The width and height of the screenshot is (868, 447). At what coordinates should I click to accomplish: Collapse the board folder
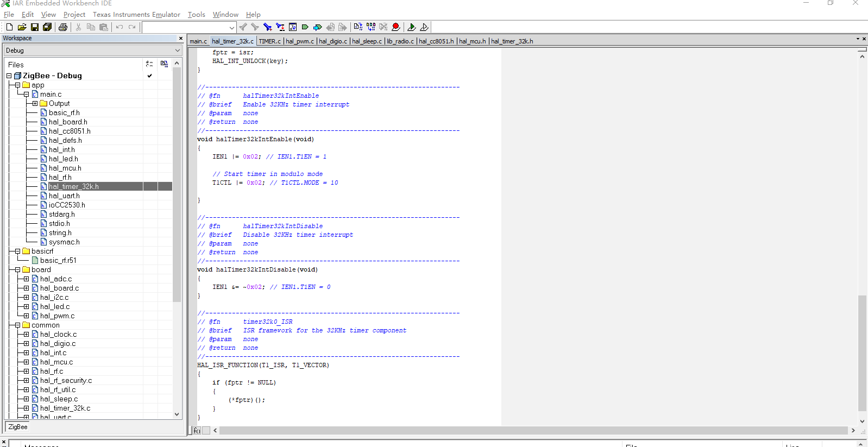(17, 270)
